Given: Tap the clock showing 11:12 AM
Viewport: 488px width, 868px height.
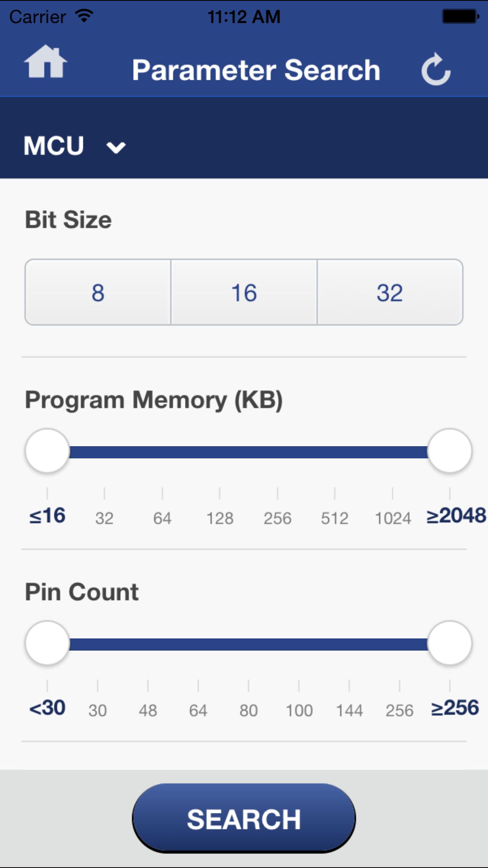Looking at the screenshot, I should [244, 16].
